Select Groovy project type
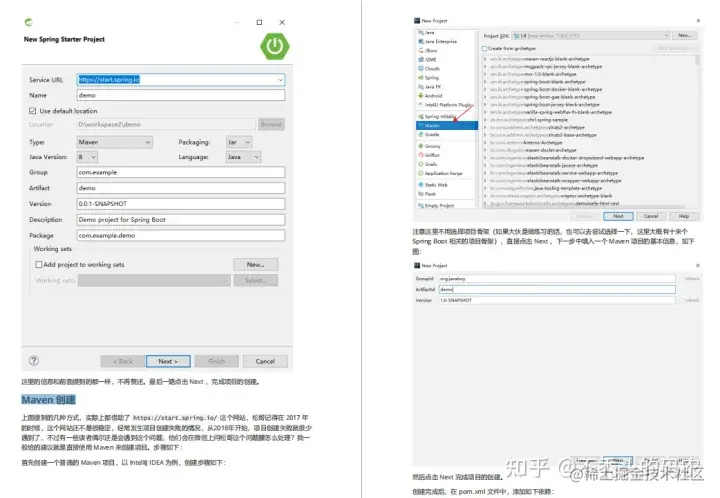This screenshot has width=720, height=498. 429,146
